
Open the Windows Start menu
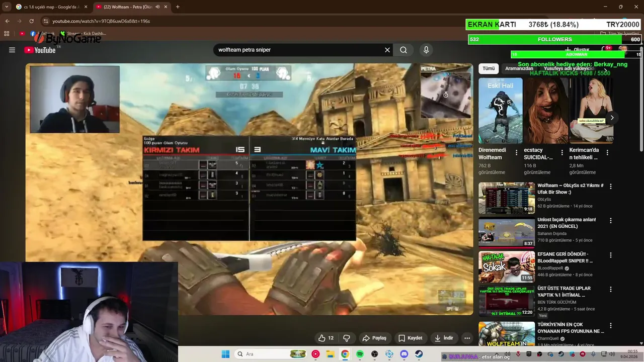[x=225, y=354]
